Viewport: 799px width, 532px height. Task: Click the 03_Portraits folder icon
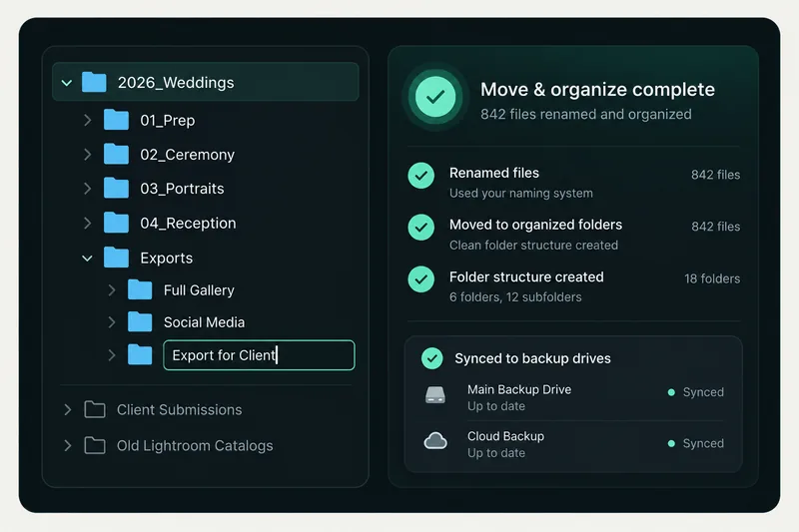click(116, 188)
